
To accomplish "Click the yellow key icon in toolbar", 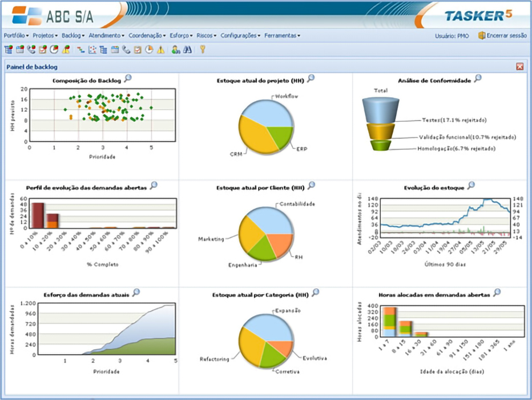I will coord(202,50).
